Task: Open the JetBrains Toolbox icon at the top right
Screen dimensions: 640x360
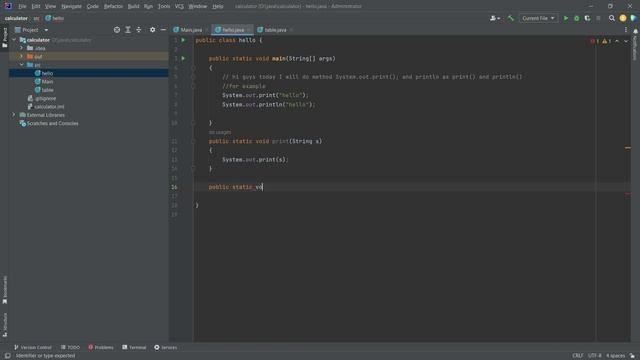Action: click(x=633, y=18)
